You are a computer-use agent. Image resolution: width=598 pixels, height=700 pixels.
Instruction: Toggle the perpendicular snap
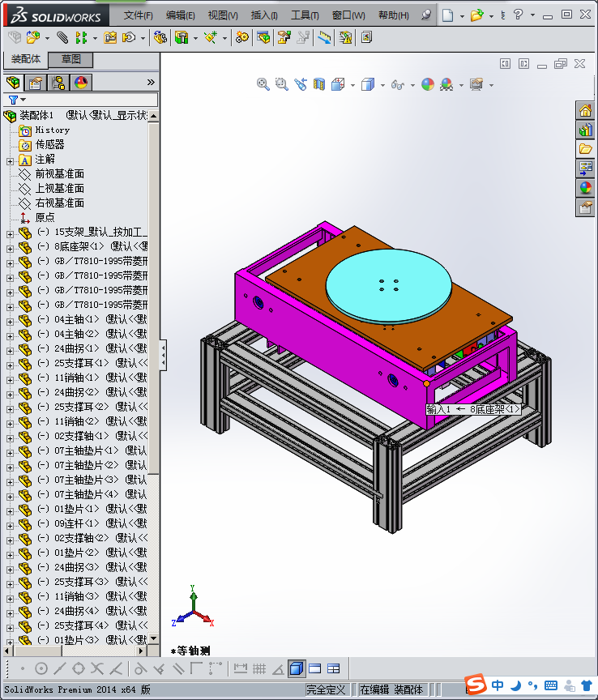[159, 668]
